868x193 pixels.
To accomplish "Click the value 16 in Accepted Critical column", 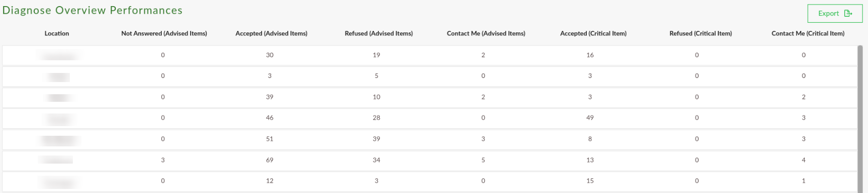I will point(590,55).
